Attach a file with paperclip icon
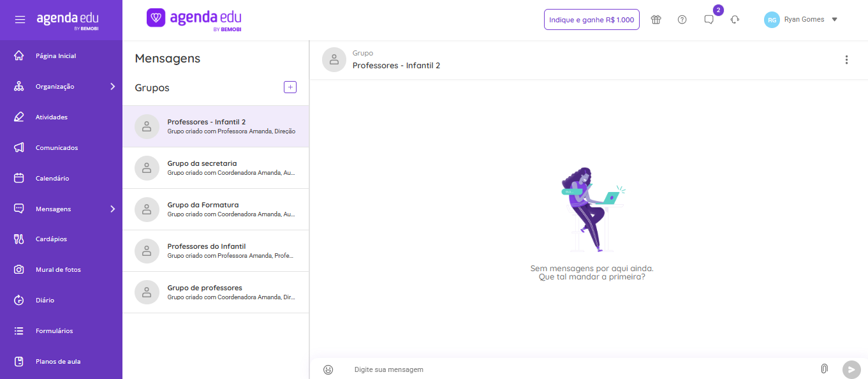868x379 pixels. (x=824, y=369)
